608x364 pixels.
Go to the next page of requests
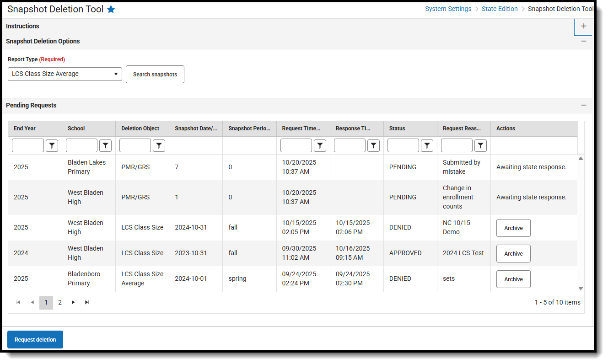73,302
